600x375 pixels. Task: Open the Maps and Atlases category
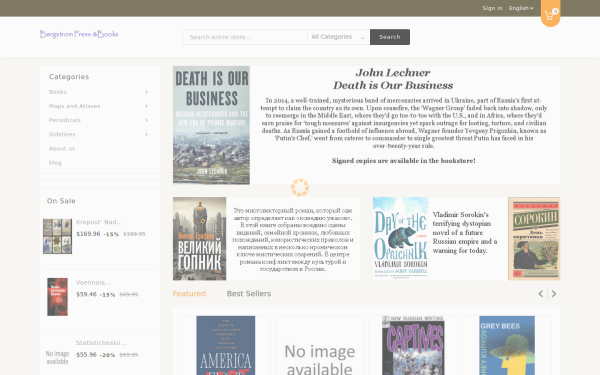pyautogui.click(x=75, y=106)
